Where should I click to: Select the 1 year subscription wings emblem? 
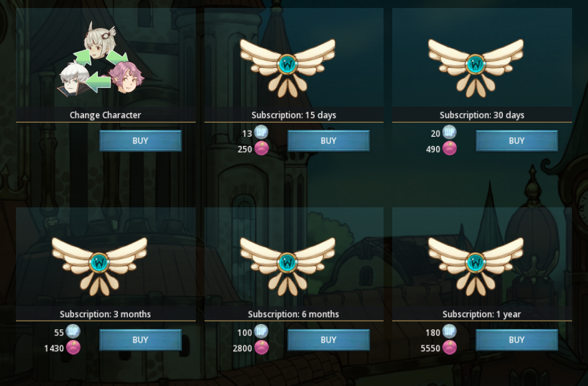tap(476, 267)
